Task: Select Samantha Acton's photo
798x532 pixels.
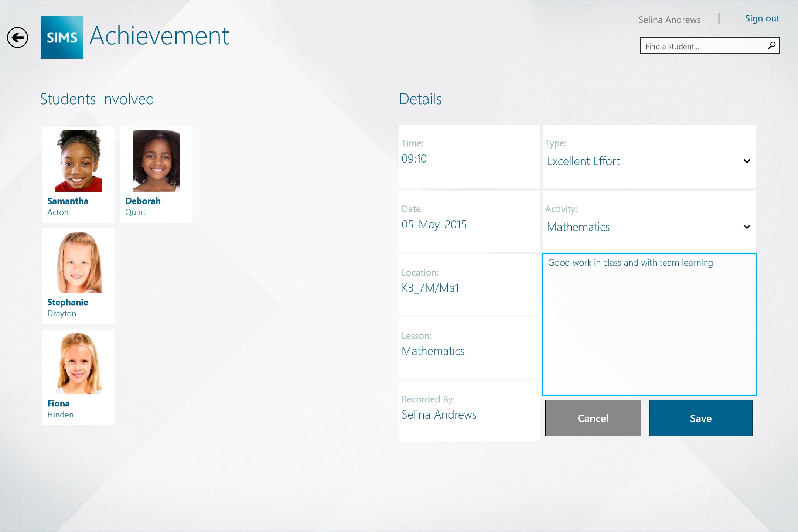Action: coord(78,160)
